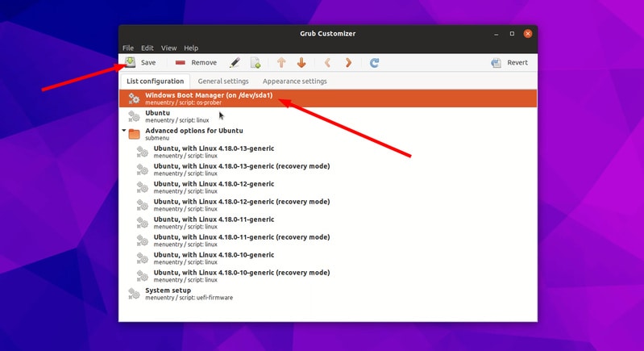Open the File menu
644x351 pixels.
[x=128, y=48]
